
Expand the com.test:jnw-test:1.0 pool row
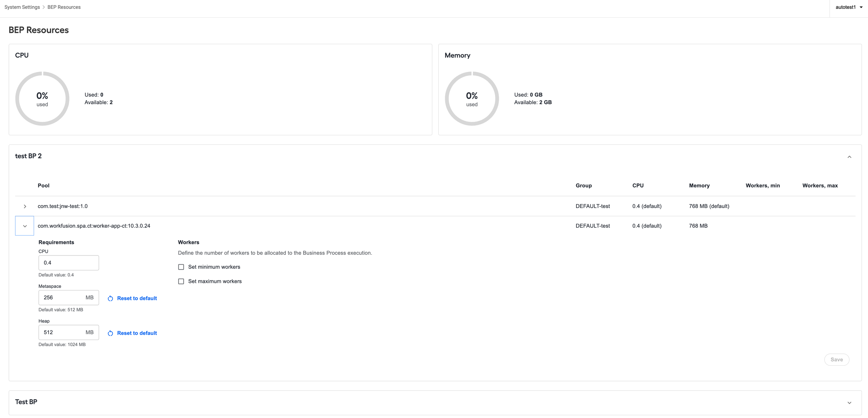coord(25,206)
